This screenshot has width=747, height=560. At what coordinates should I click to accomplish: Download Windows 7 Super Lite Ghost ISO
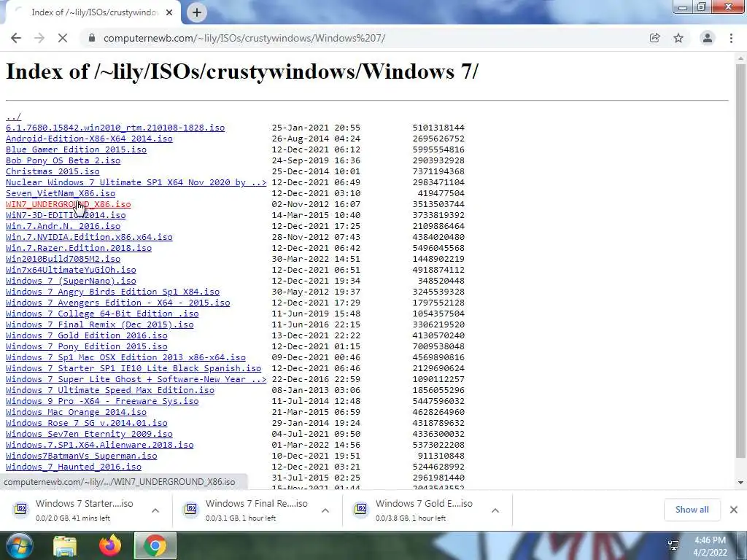(x=136, y=379)
